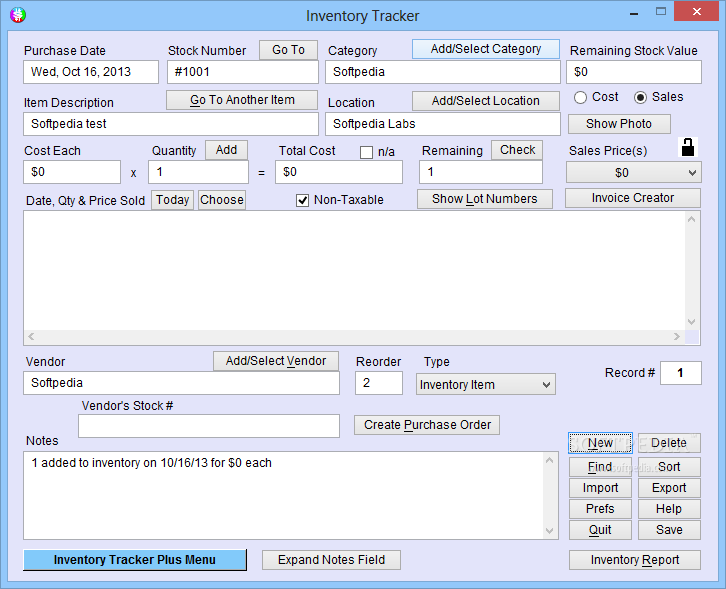Click the Show Photo button

point(619,124)
